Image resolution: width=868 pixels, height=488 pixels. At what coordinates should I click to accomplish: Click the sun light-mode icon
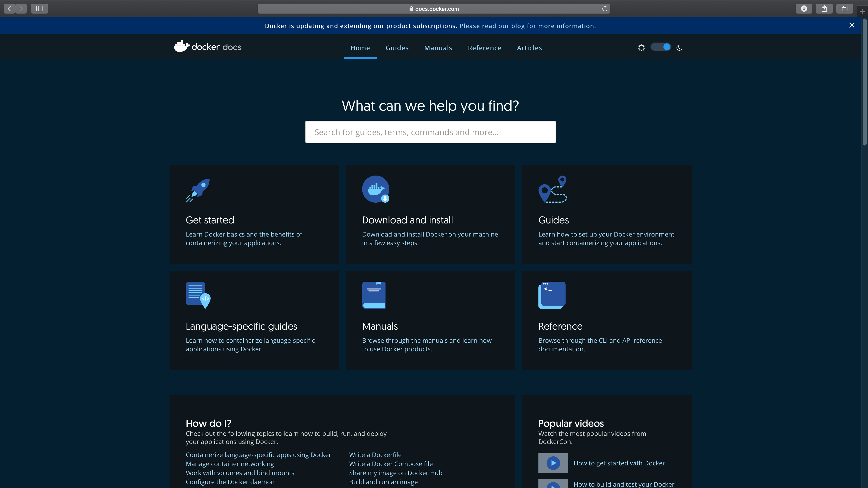pos(641,48)
